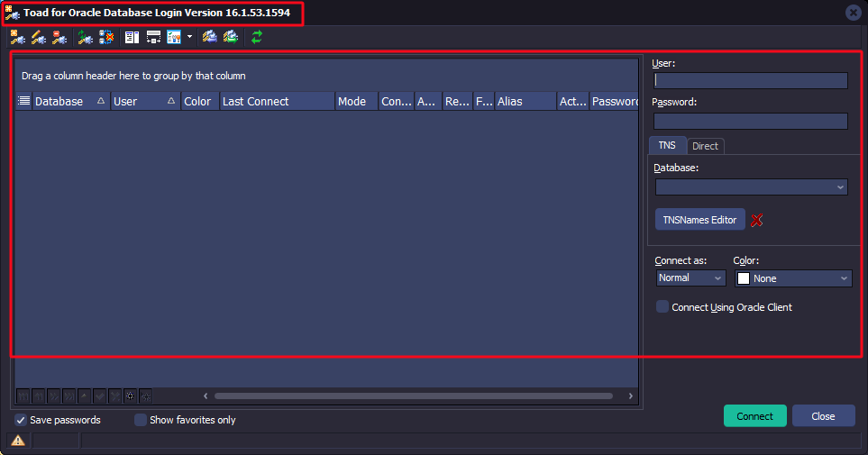The width and height of the screenshot is (868, 455).
Task: Click the grid navigator up-triangle button
Action: click(x=84, y=396)
